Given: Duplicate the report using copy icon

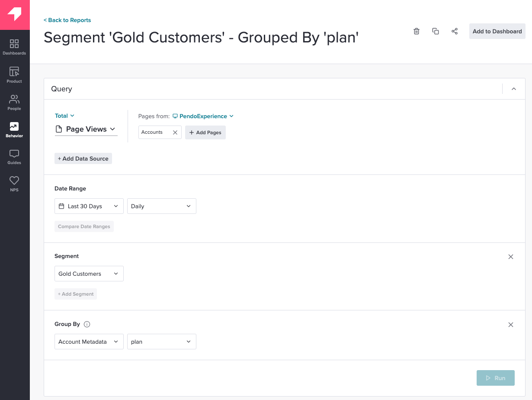Looking at the screenshot, I should pyautogui.click(x=436, y=31).
